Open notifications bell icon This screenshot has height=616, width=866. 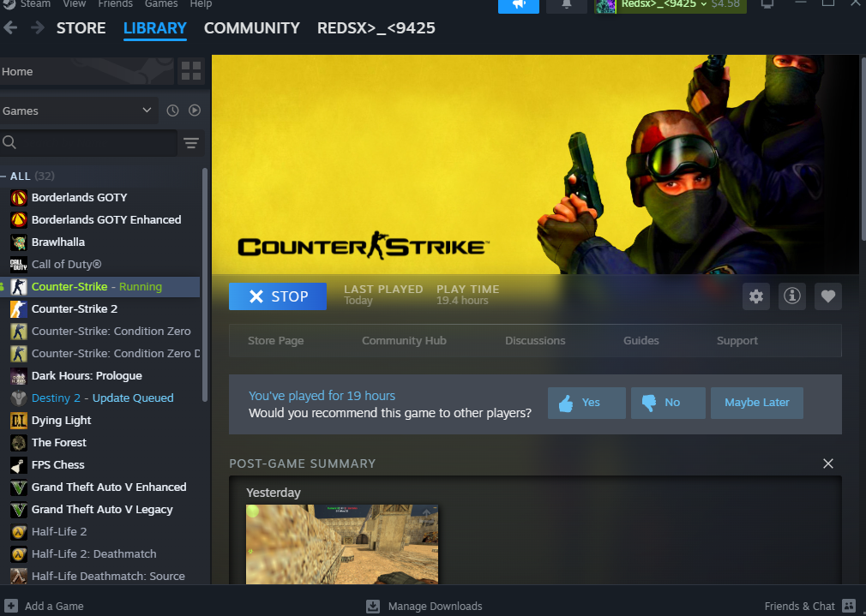(567, 5)
